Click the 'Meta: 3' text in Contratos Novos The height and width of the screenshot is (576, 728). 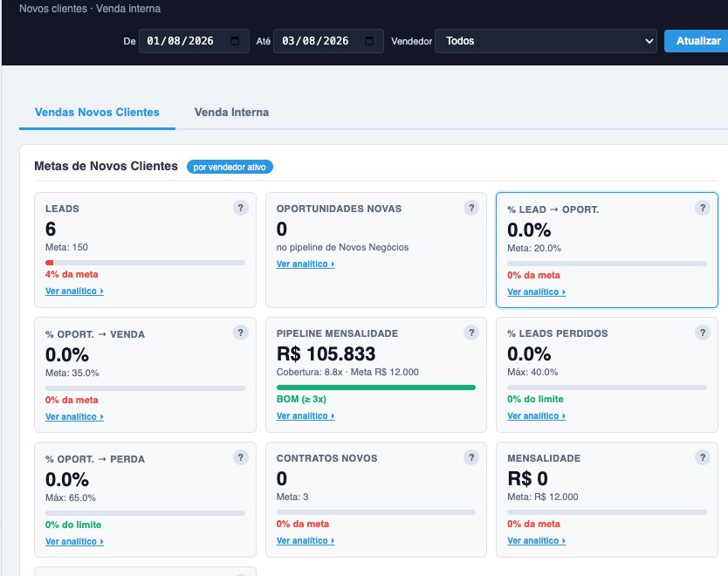(292, 497)
